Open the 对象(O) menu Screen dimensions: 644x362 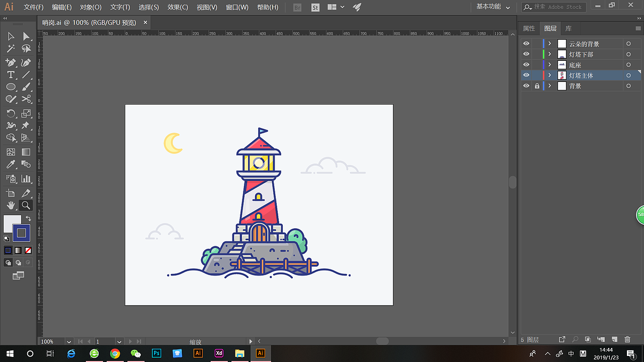91,7
